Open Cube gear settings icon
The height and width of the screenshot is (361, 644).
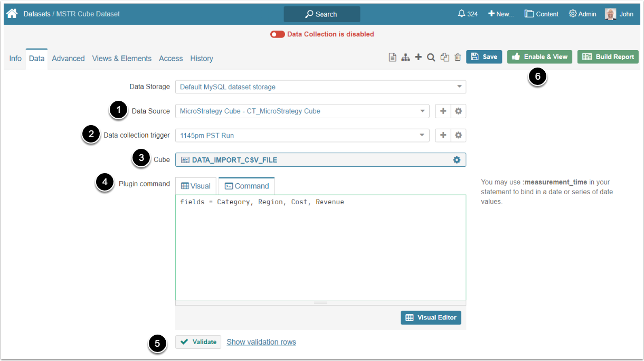(x=457, y=160)
